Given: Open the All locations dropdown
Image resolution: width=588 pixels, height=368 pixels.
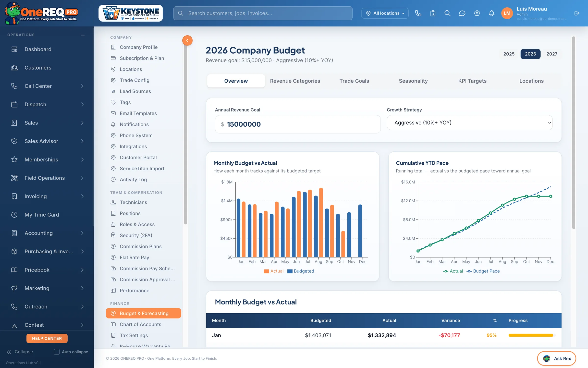Looking at the screenshot, I should coord(385,13).
